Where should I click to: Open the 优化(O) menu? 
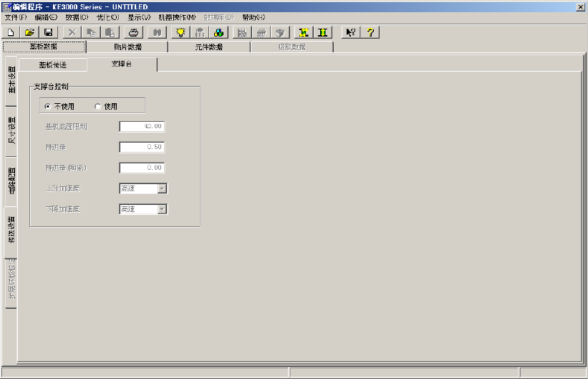tap(108, 17)
